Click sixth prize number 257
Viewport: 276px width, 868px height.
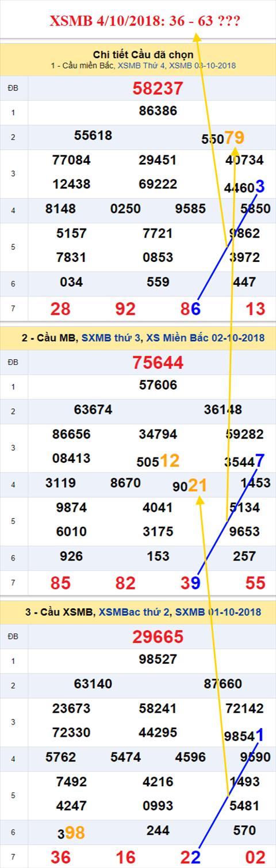point(245,556)
